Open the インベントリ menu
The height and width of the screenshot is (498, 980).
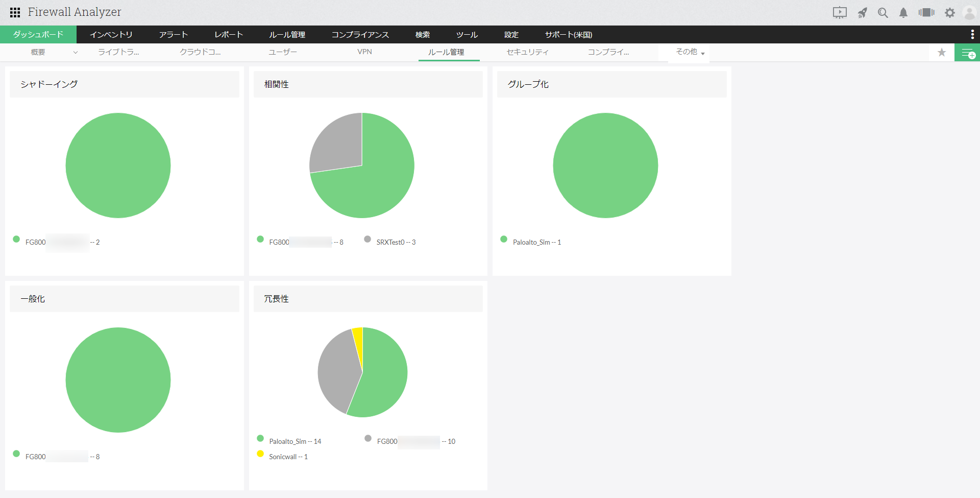(111, 35)
